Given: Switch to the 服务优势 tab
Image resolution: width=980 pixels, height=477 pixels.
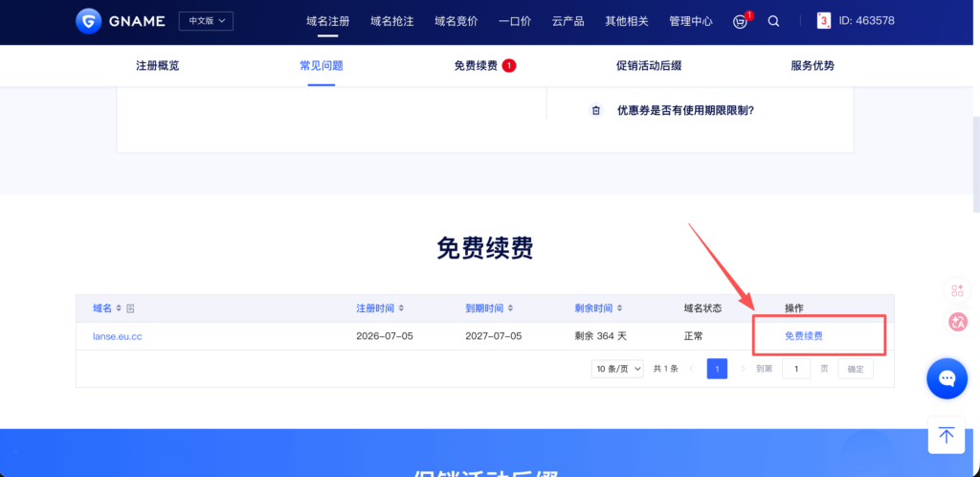Looking at the screenshot, I should pos(813,66).
